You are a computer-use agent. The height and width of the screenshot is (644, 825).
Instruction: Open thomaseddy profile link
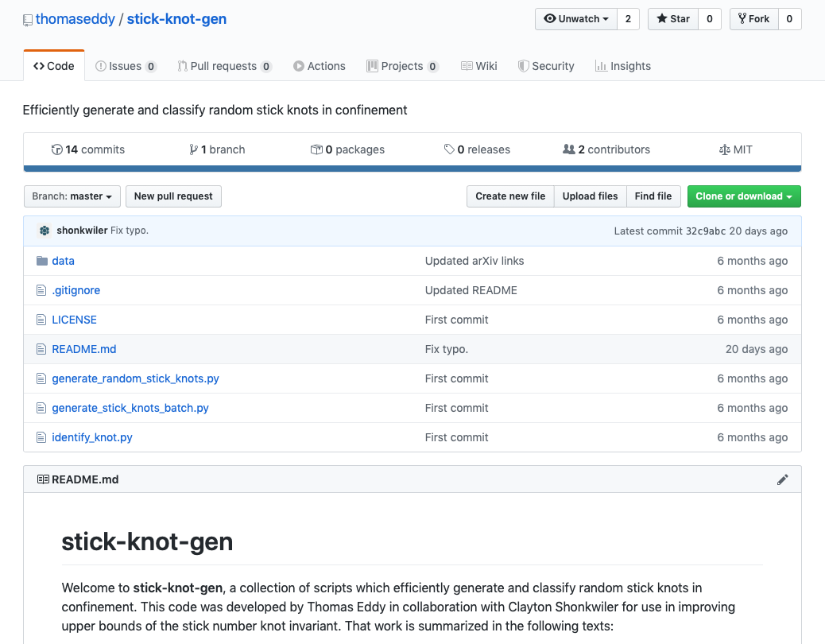click(x=76, y=19)
